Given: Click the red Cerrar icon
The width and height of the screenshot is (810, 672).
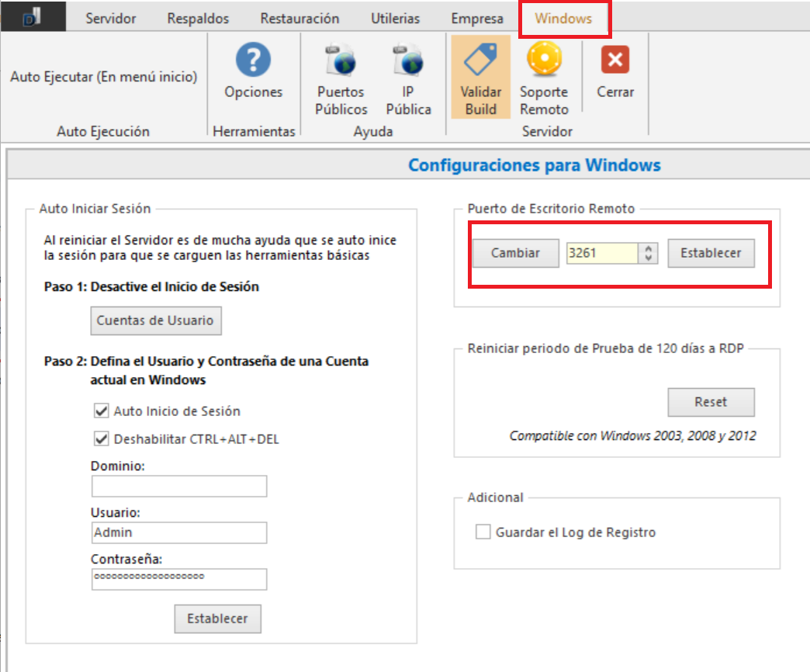Looking at the screenshot, I should click(x=615, y=61).
